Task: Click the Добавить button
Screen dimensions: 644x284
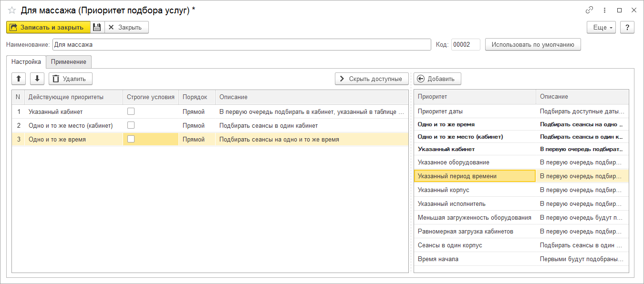Action: click(x=437, y=79)
